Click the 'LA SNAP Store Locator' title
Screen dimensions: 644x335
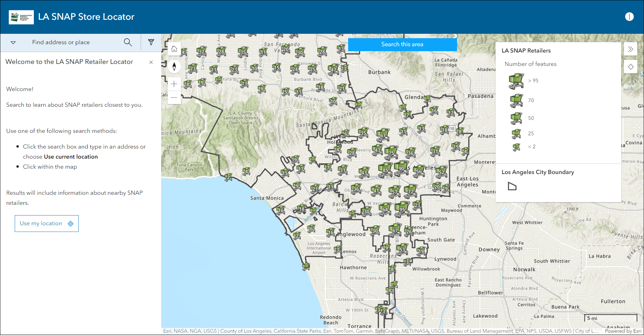click(86, 17)
